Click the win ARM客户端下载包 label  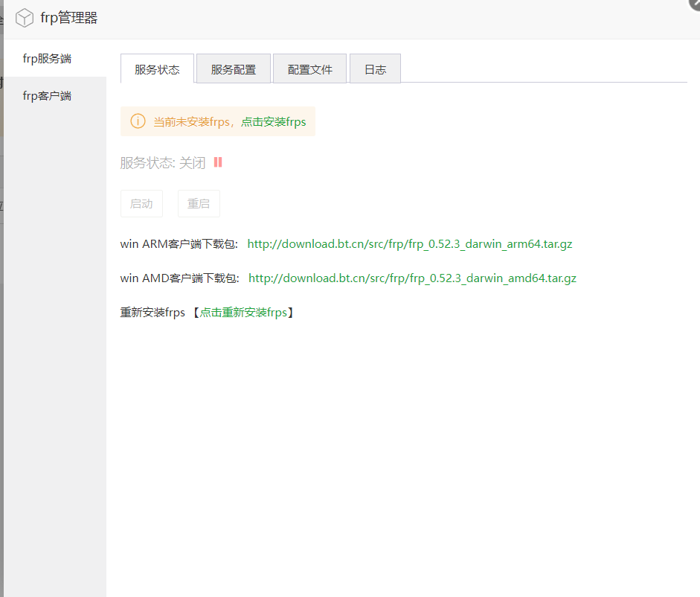[x=179, y=244]
